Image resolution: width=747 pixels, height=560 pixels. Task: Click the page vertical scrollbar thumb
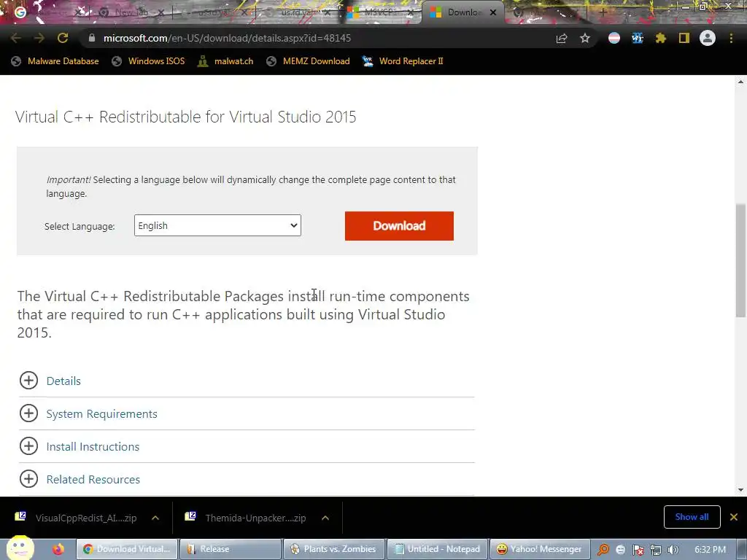740,260
